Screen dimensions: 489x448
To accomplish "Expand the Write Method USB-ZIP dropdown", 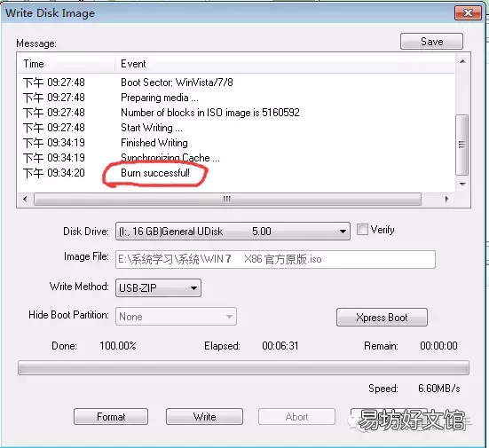I will 158,287.
